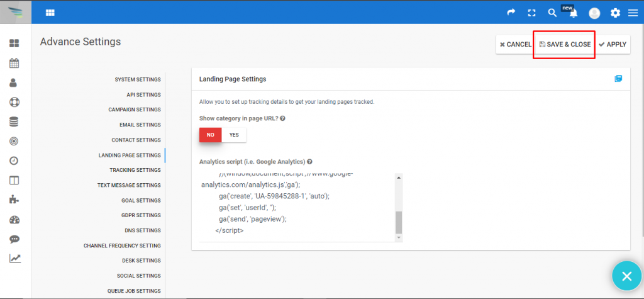Open Desk Settings tab
Screen dimensions: 644x299
click(x=142, y=261)
